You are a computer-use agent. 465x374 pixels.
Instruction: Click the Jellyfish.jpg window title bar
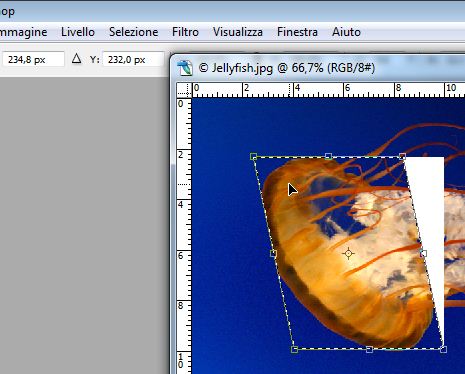point(318,68)
